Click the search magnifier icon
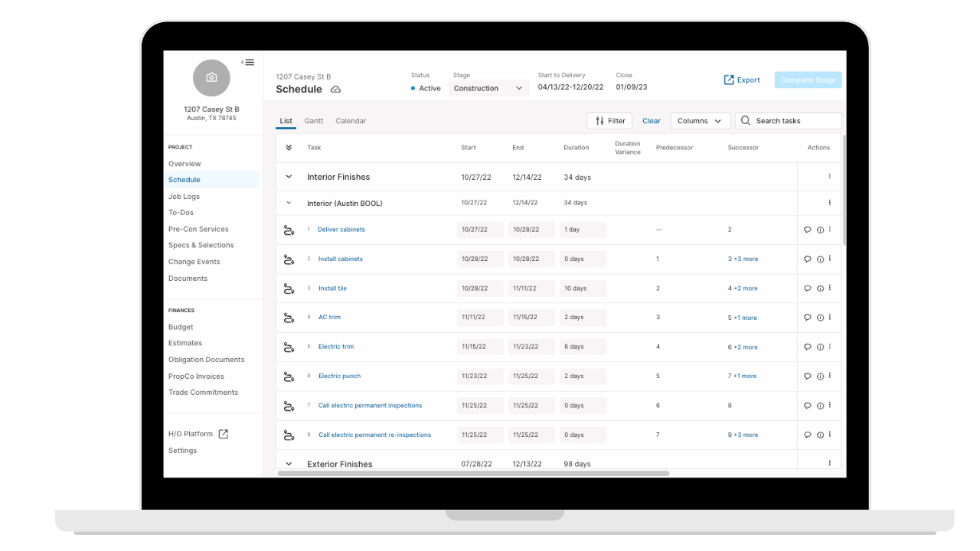This screenshot has height=551, width=980. (746, 121)
